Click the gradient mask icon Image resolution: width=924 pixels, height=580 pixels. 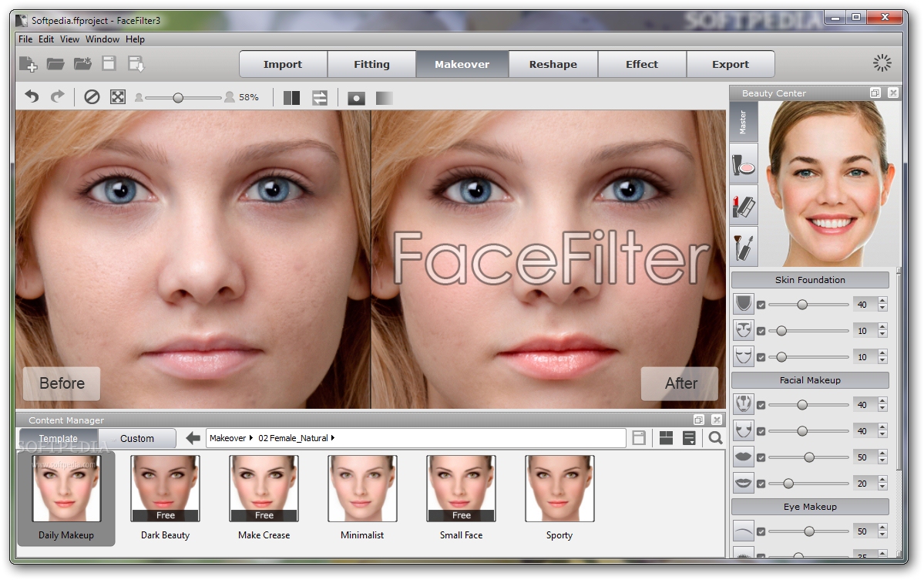click(x=385, y=98)
